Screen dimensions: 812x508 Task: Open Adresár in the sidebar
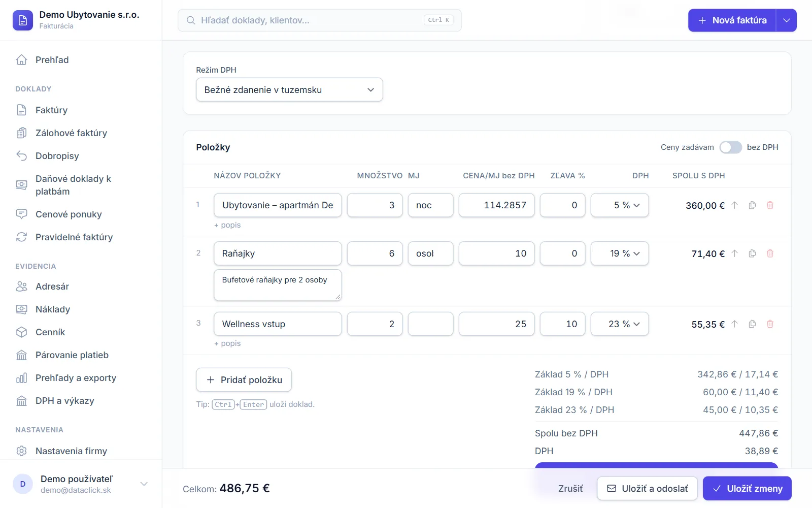(x=81, y=287)
